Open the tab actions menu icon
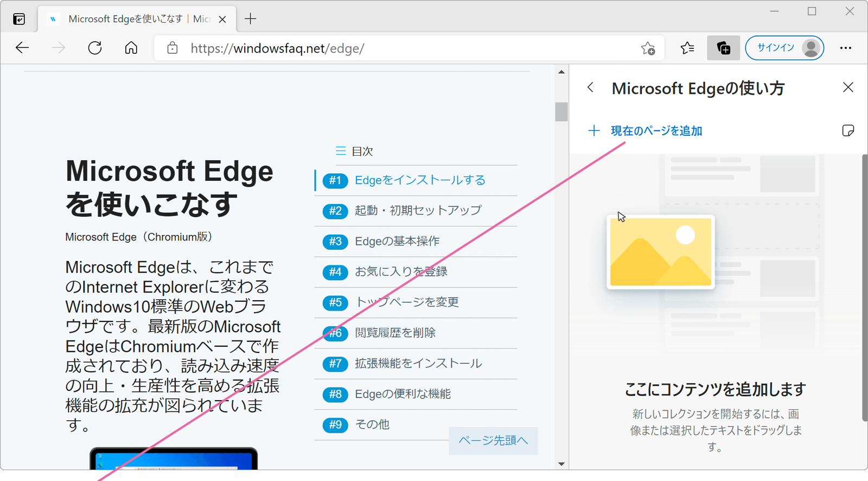Viewport: 868px width, 481px height. 19,20
